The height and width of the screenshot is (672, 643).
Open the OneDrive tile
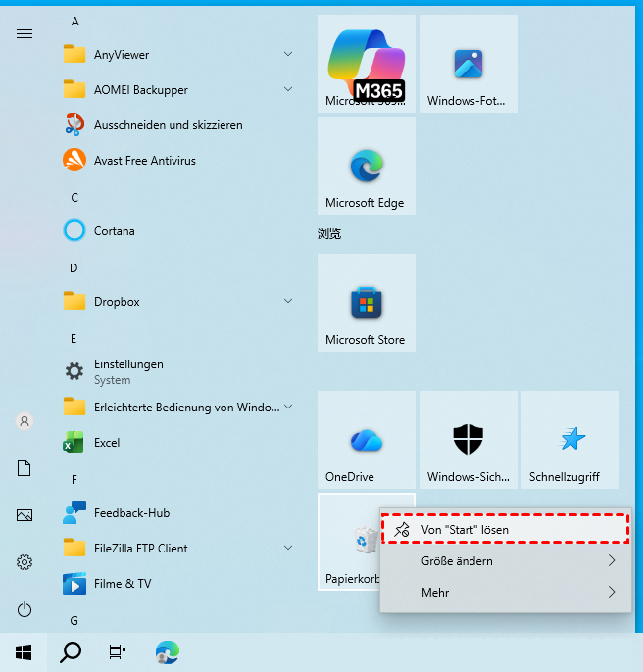coord(367,440)
